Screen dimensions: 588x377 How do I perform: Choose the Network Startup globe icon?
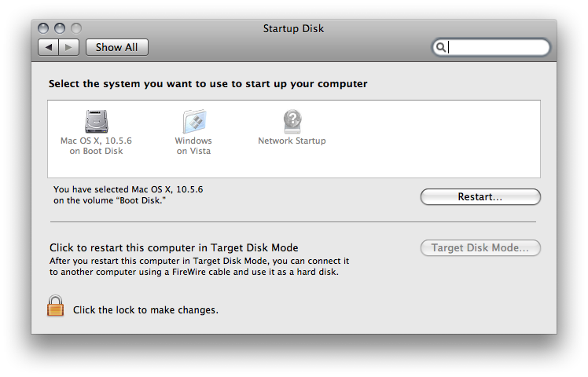[x=292, y=122]
